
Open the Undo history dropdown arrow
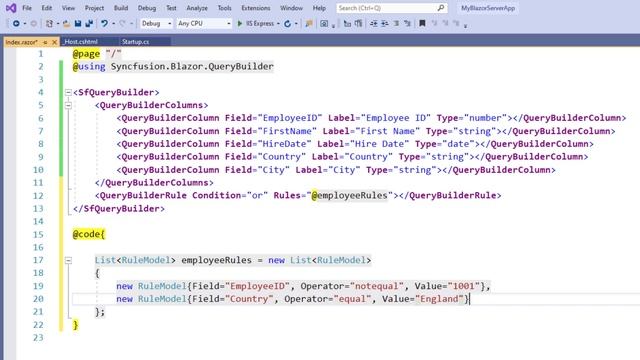point(113,24)
